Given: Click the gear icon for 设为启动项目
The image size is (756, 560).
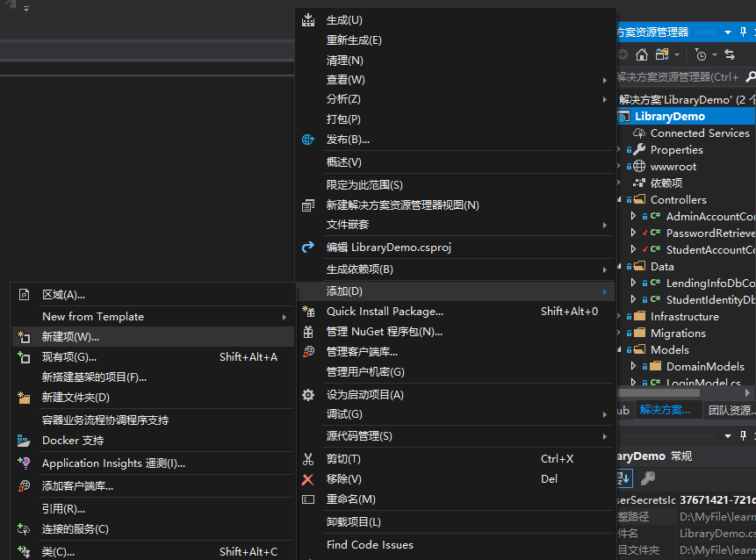Looking at the screenshot, I should [308, 395].
